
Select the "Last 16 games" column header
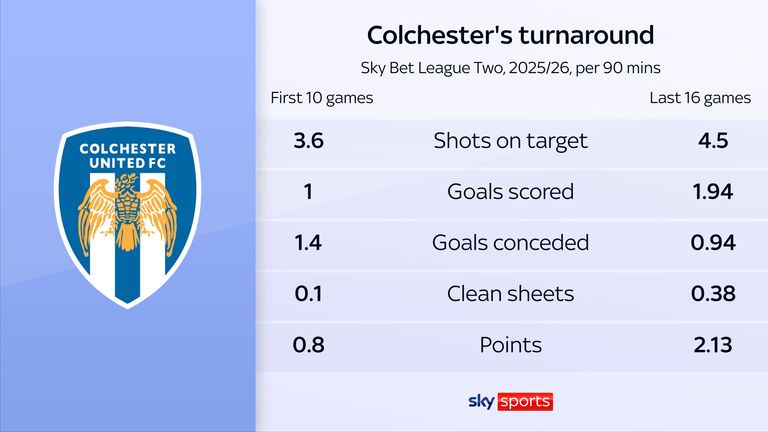coord(699,98)
